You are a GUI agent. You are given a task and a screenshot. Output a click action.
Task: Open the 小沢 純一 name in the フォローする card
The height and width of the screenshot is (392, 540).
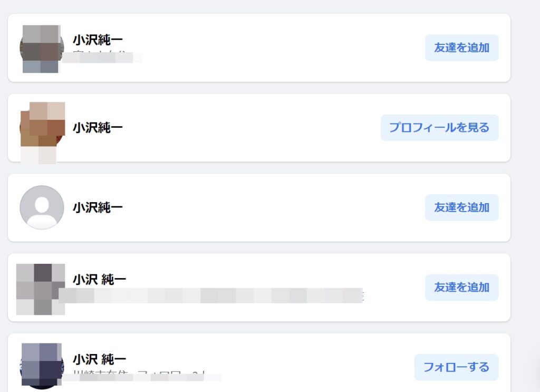pyautogui.click(x=100, y=359)
